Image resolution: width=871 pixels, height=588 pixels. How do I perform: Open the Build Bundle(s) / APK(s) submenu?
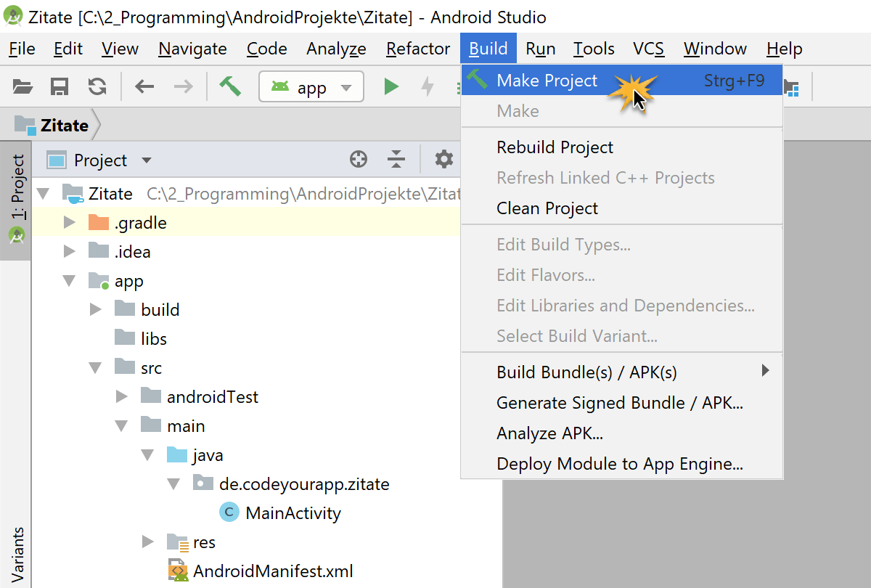622,372
